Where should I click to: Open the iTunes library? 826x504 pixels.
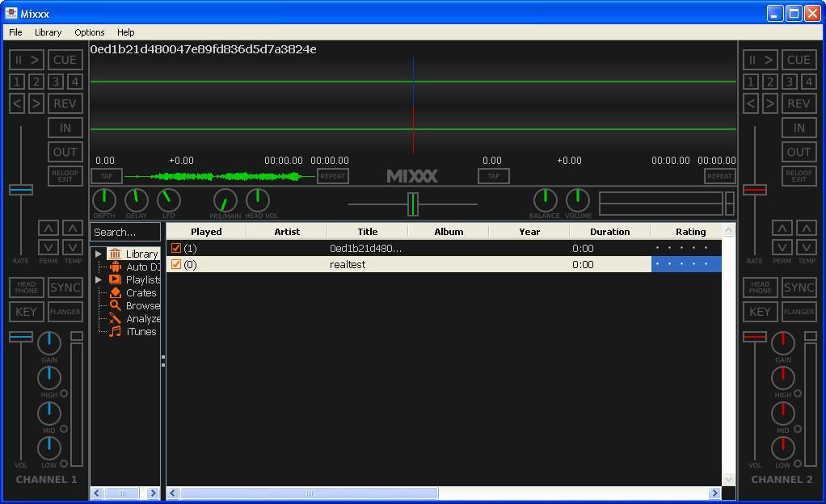click(x=137, y=331)
